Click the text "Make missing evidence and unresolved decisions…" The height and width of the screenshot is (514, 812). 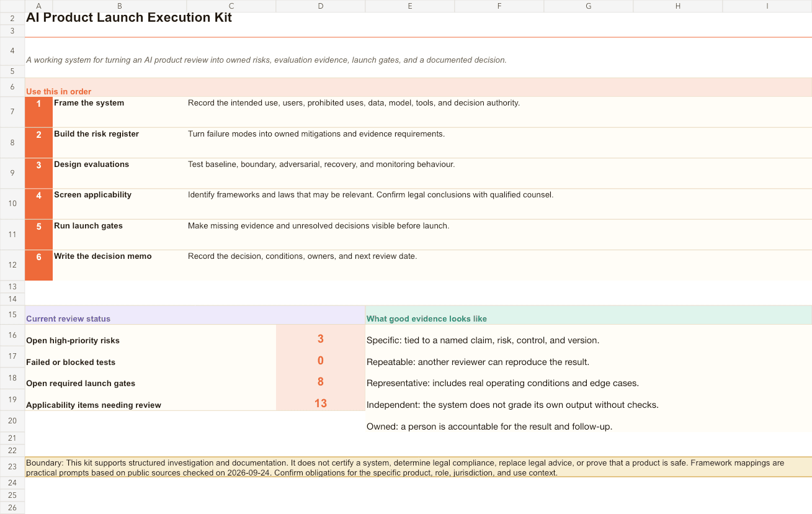coord(318,226)
